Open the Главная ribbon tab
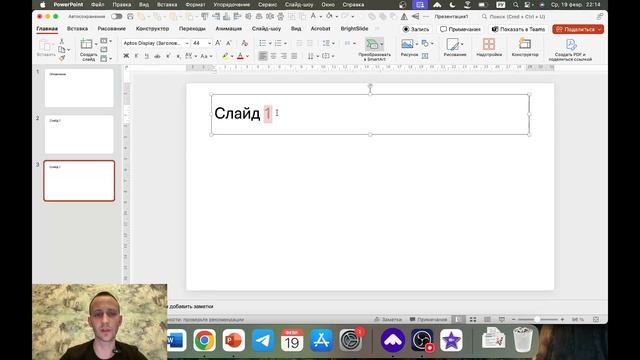Screen dimensions: 640x360 tap(47, 29)
